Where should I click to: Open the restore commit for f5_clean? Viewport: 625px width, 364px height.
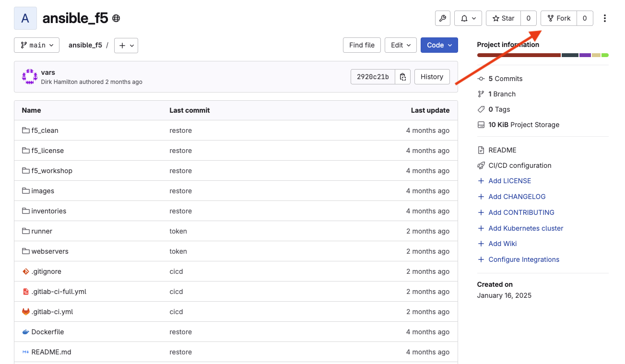[180, 130]
